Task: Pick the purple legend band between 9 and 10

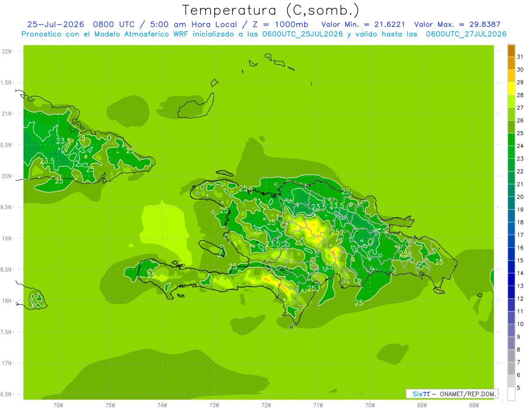Action: [x=511, y=331]
